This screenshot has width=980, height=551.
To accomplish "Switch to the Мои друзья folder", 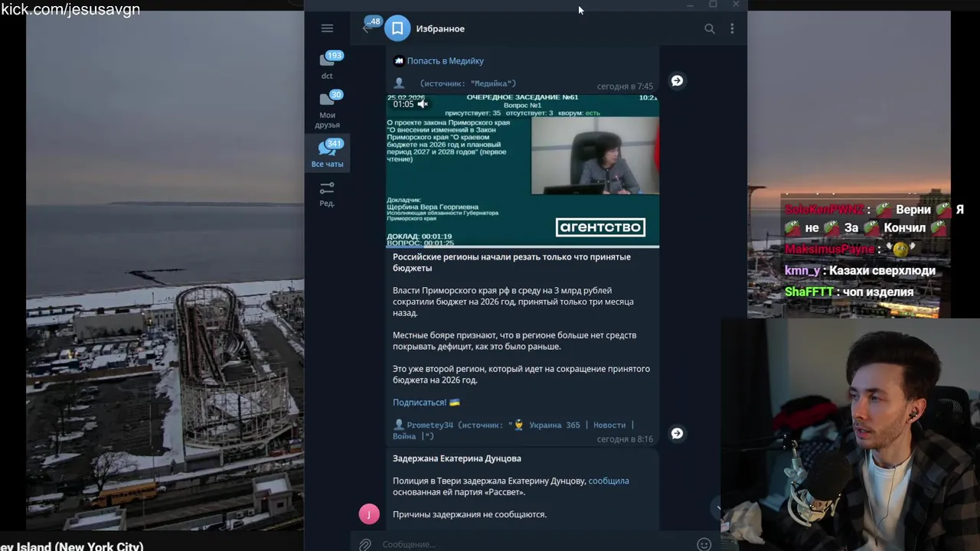I will tap(327, 110).
